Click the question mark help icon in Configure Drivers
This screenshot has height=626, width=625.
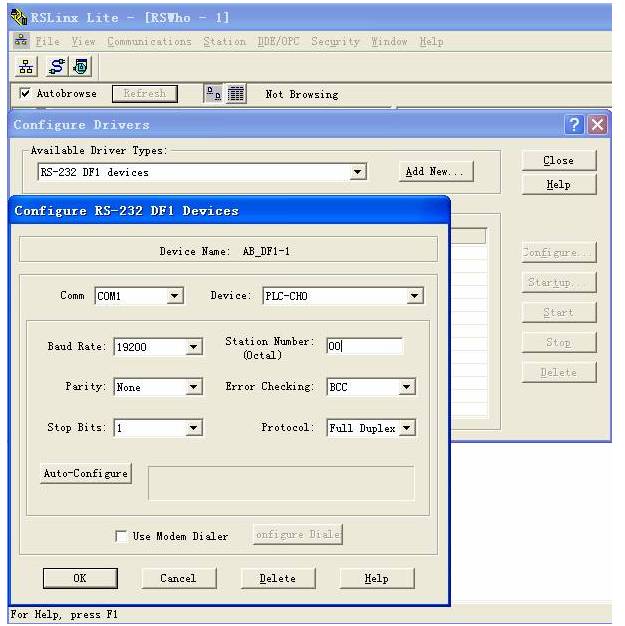tap(574, 125)
